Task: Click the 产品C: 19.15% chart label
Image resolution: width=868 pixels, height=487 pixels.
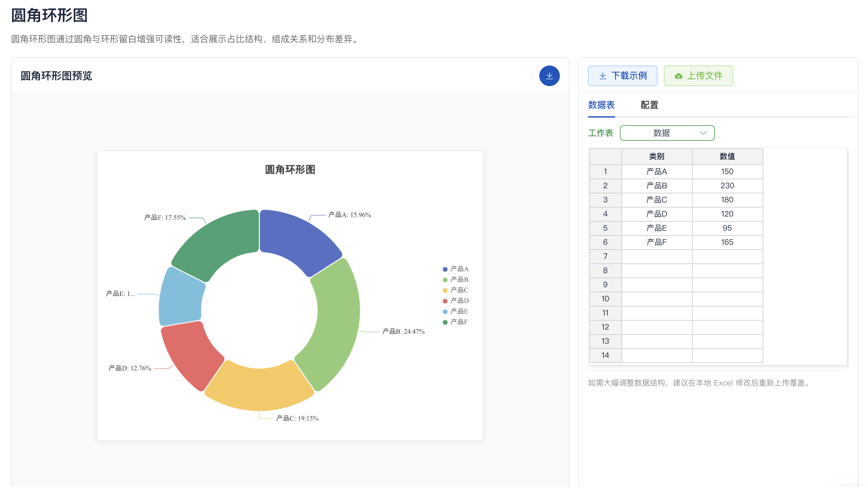Action: pos(297,418)
